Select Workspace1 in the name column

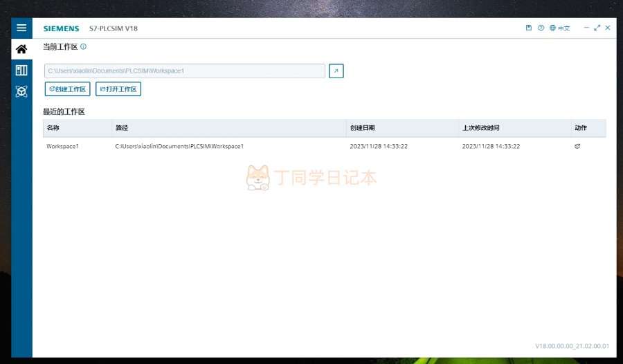click(x=63, y=146)
